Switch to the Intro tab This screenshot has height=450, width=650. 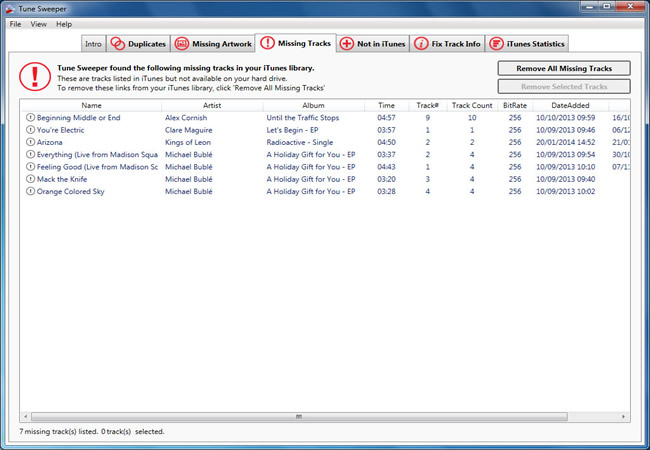click(93, 44)
